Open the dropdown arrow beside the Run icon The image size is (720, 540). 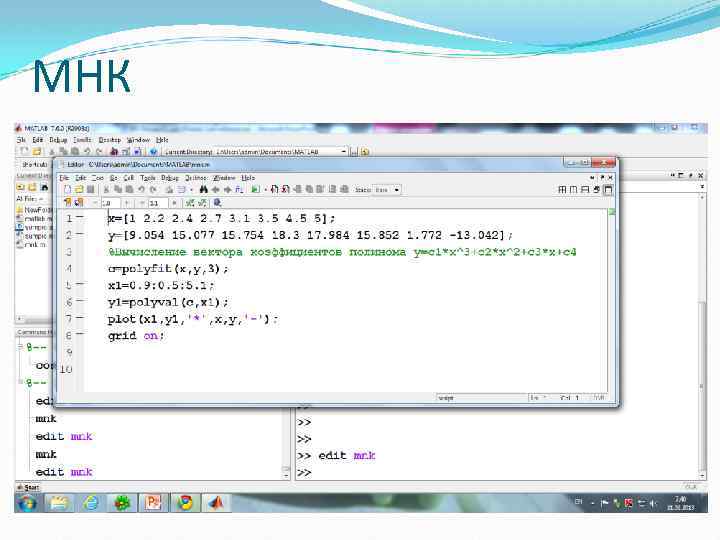pos(265,190)
